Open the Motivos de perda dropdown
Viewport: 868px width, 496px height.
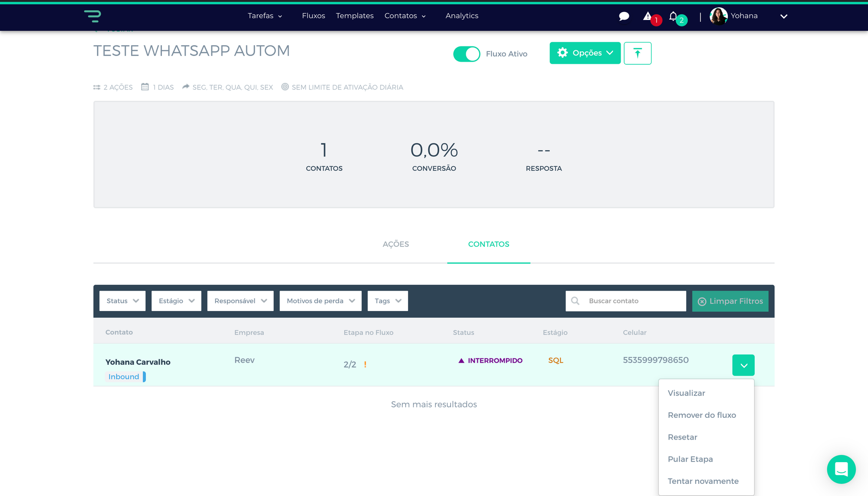click(320, 301)
